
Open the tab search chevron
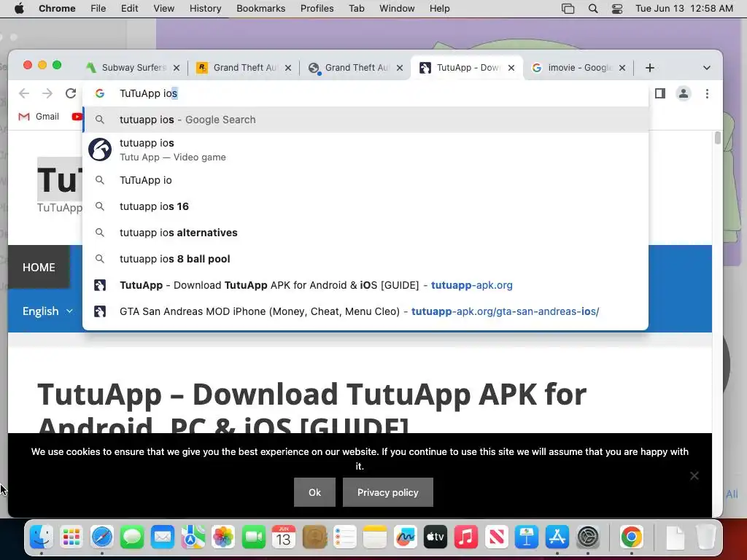coord(706,68)
